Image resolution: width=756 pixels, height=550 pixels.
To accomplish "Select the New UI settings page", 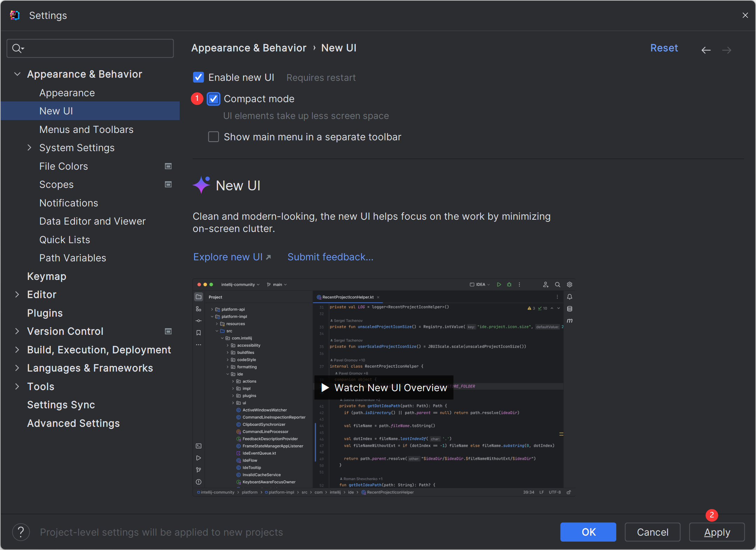I will 90,111.
